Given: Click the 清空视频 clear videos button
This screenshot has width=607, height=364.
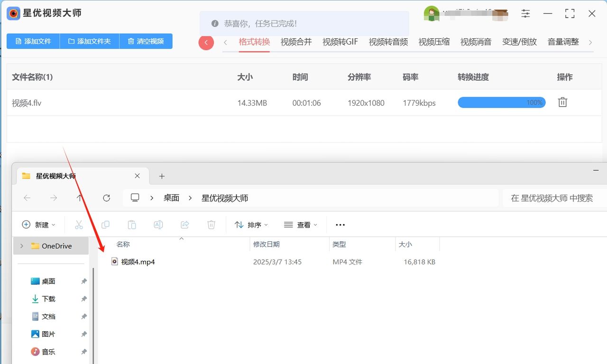Looking at the screenshot, I should pyautogui.click(x=146, y=41).
